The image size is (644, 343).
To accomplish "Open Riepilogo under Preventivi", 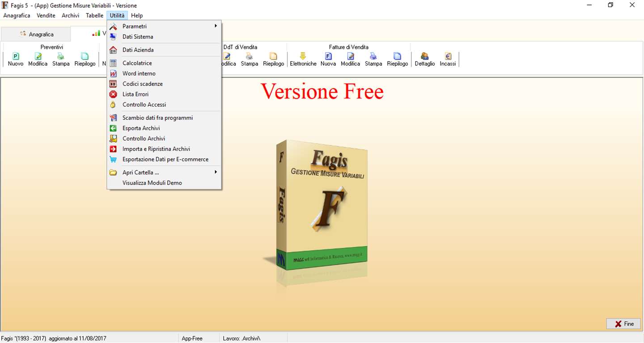I will pos(85,59).
